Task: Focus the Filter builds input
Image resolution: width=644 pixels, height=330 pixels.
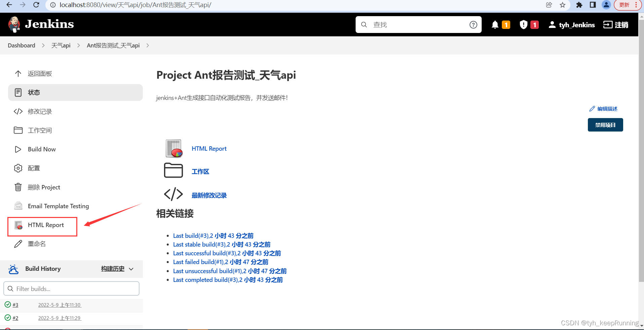Action: point(71,289)
